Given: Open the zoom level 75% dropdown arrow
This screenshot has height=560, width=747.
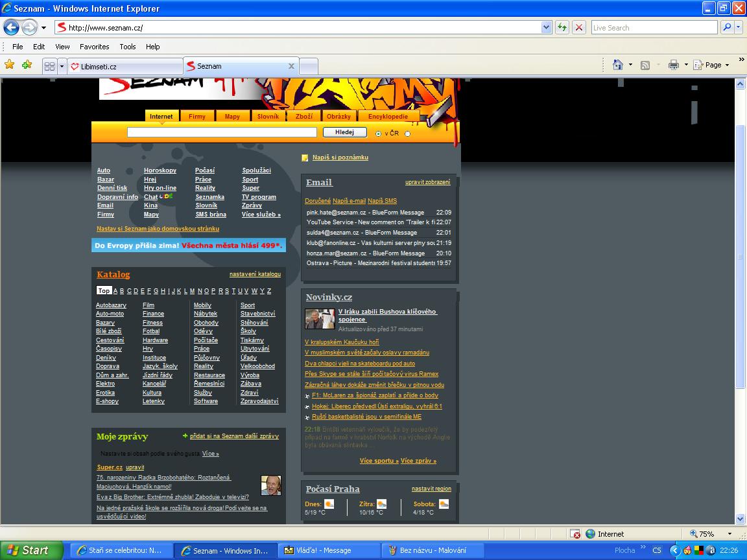Looking at the screenshot, I should [x=729, y=534].
